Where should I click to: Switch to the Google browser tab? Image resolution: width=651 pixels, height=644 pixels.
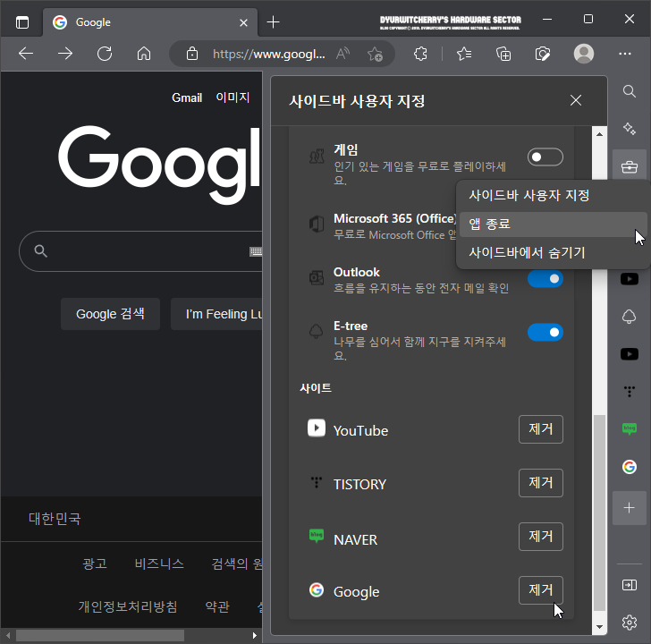[150, 22]
